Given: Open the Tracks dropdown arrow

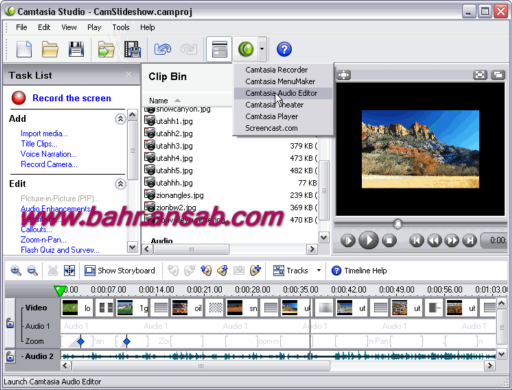Looking at the screenshot, I should click(x=319, y=270).
